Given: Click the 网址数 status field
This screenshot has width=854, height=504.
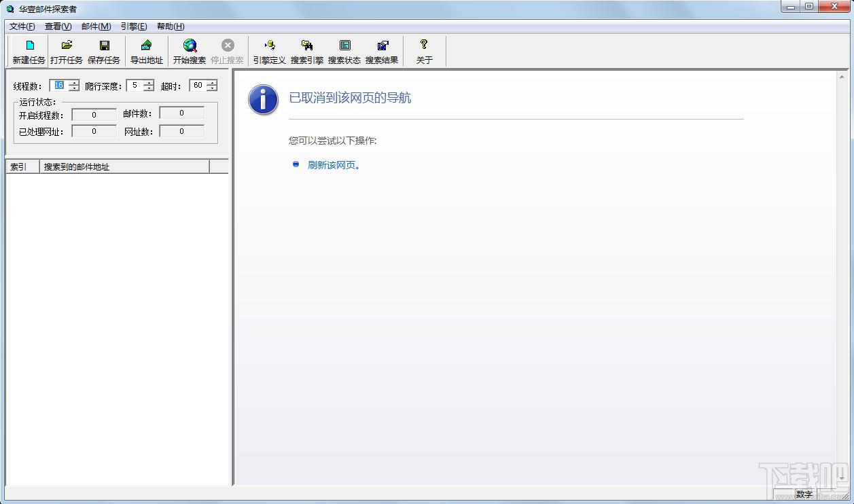Looking at the screenshot, I should coord(182,131).
